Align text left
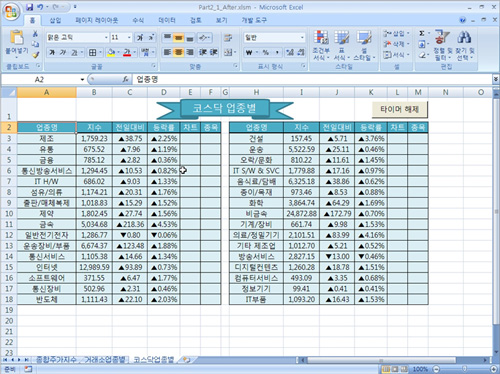500x374 pixels. tap(168, 52)
